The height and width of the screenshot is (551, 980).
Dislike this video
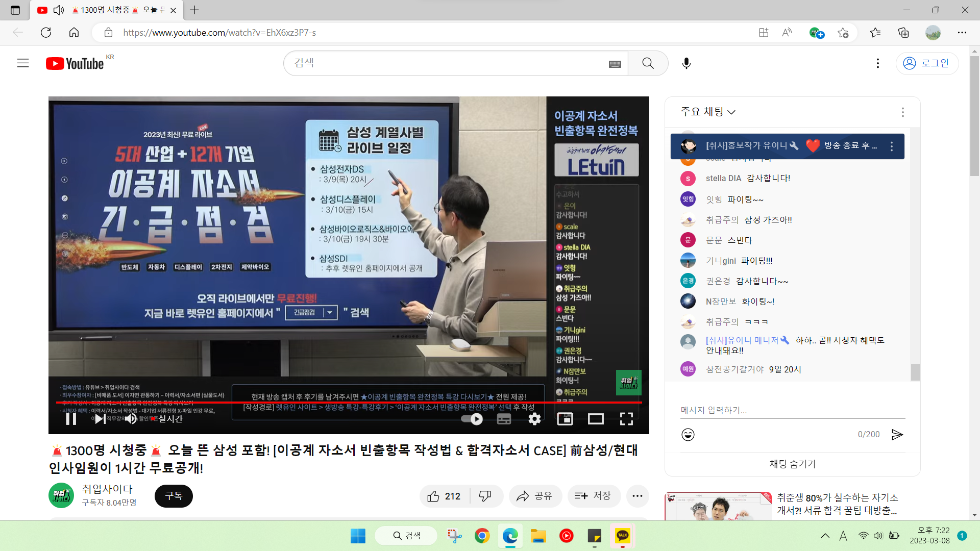coord(485,496)
